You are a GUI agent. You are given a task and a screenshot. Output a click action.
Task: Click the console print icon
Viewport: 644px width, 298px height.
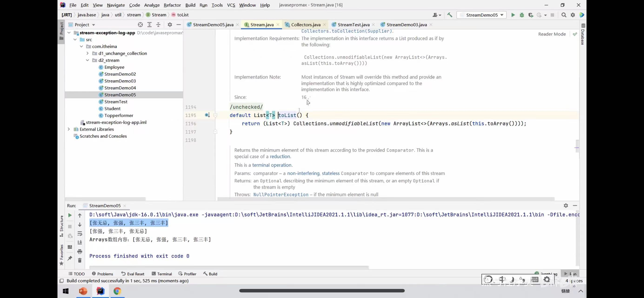[x=80, y=251]
